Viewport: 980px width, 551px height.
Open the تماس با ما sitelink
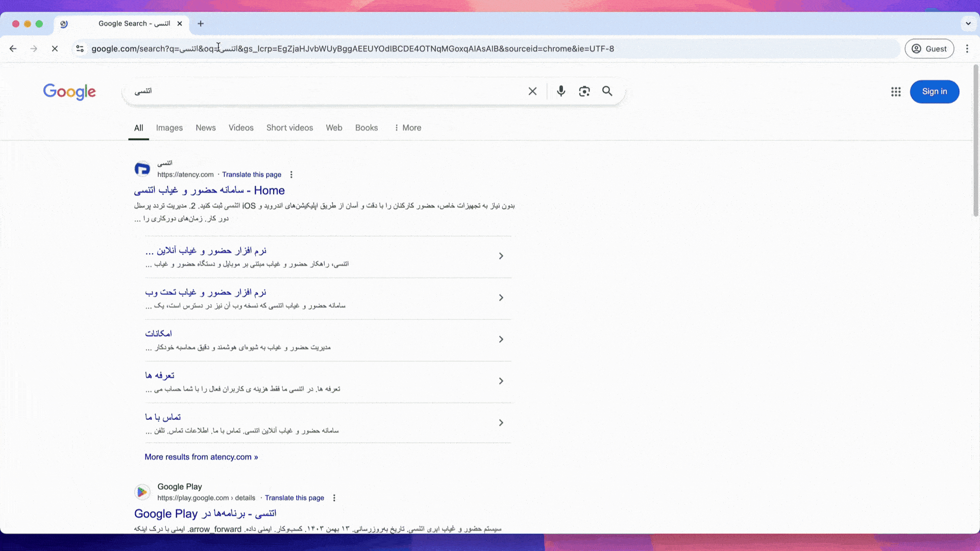pos(163,417)
